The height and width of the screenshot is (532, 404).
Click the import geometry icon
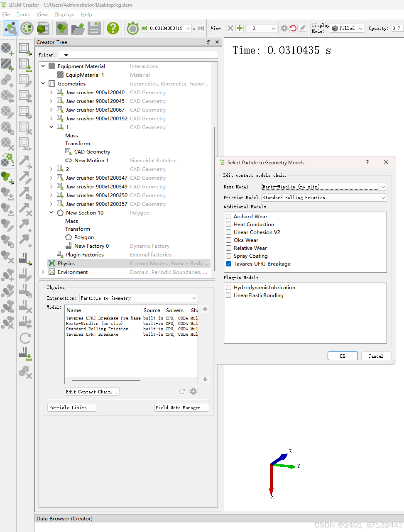pyautogui.click(x=25, y=65)
